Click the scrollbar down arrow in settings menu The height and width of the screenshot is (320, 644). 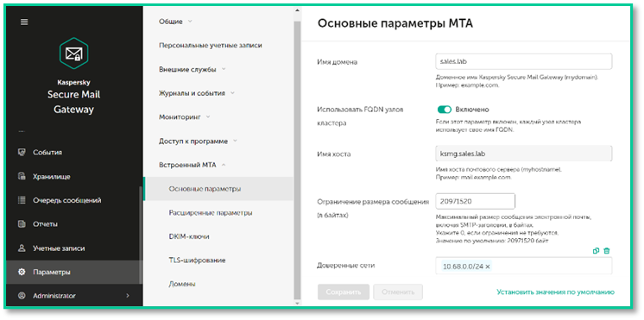click(x=297, y=303)
